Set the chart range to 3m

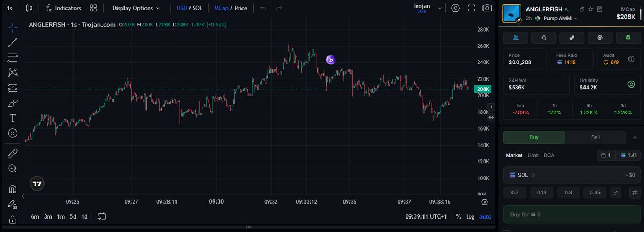pyautogui.click(x=48, y=216)
